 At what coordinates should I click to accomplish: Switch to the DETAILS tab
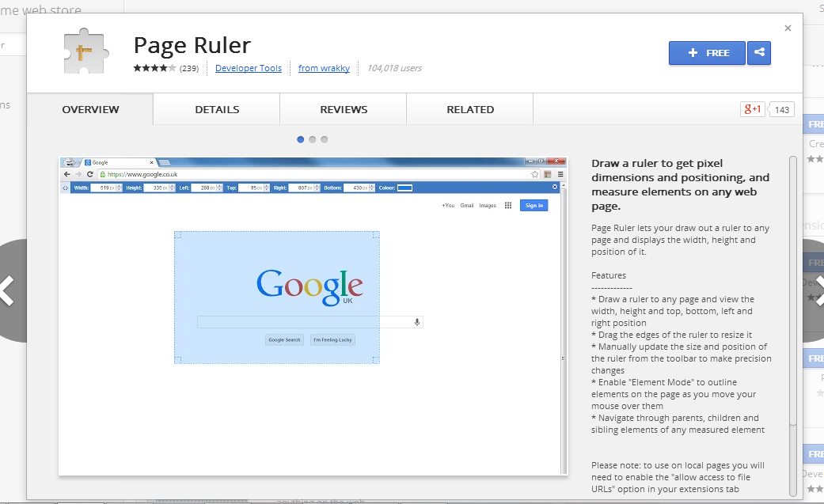point(216,109)
